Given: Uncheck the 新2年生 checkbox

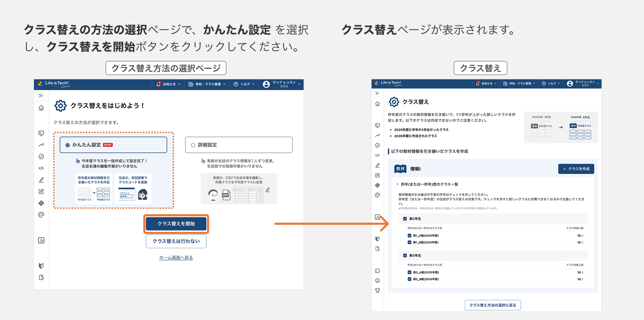Looking at the screenshot, I should (405, 219).
